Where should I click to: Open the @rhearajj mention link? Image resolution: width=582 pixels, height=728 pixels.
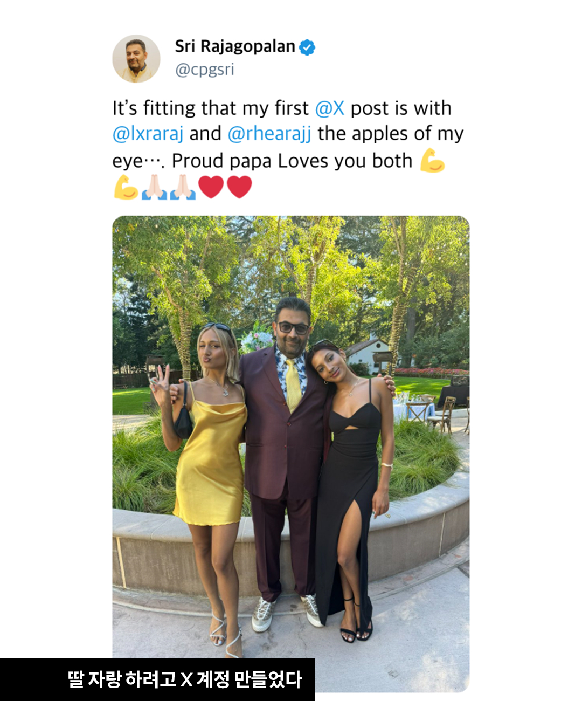click(269, 134)
